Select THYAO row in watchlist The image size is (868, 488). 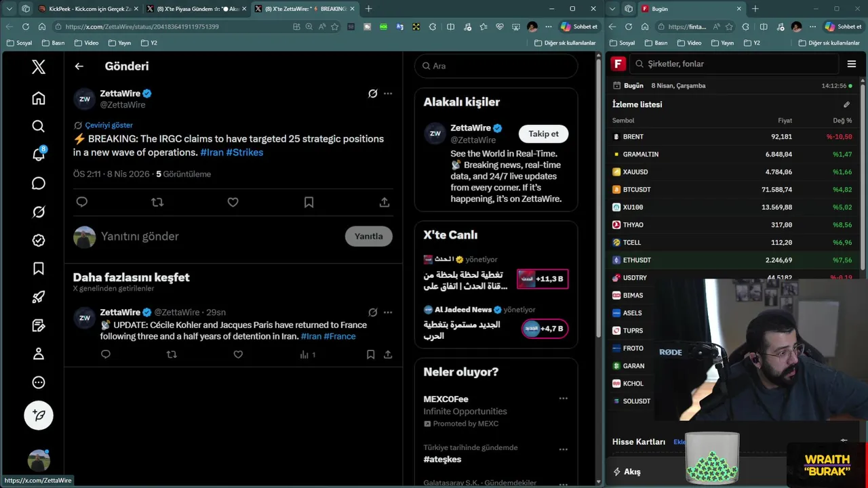tap(732, 225)
